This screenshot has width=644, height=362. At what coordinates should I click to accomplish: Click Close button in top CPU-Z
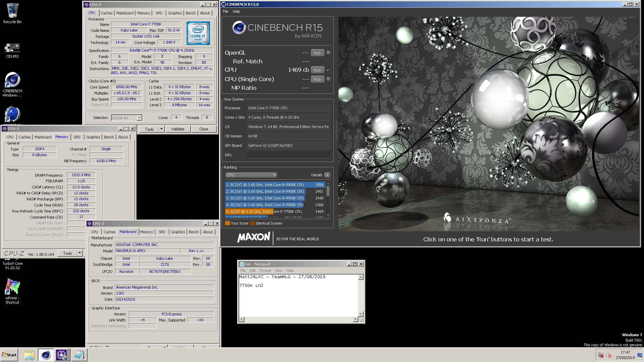tap(204, 129)
